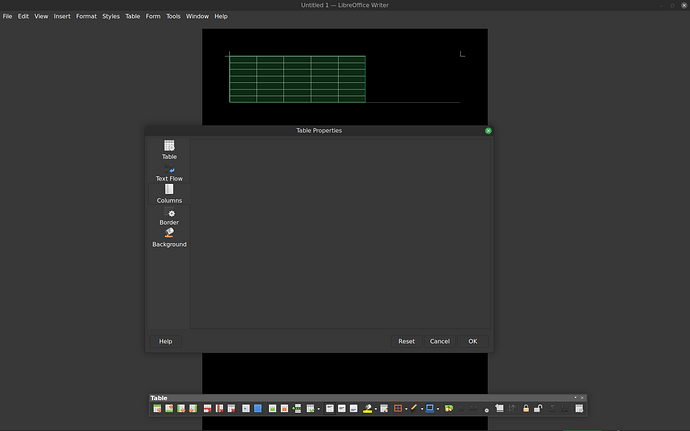Click the Cancel button
The height and width of the screenshot is (431, 690).
440,341
